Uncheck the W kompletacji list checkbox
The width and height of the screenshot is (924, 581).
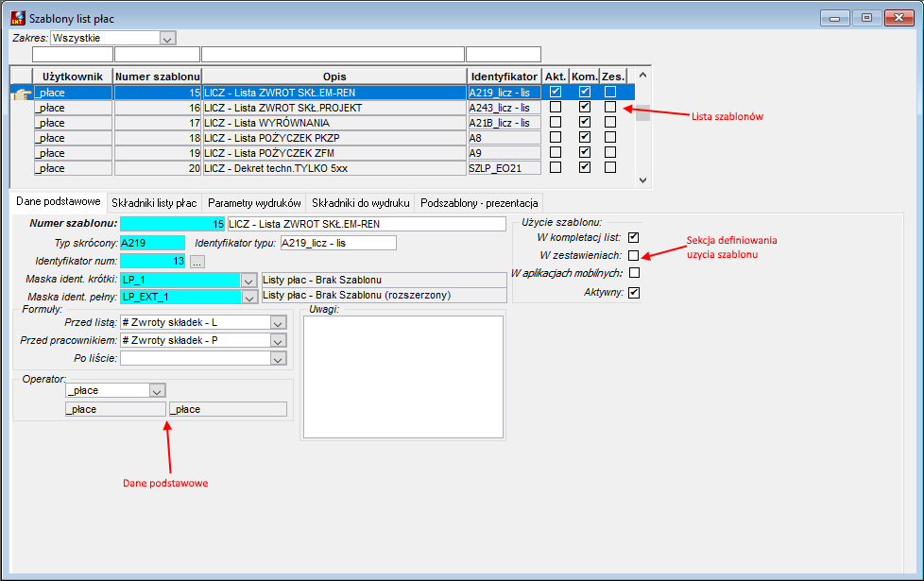(x=634, y=237)
